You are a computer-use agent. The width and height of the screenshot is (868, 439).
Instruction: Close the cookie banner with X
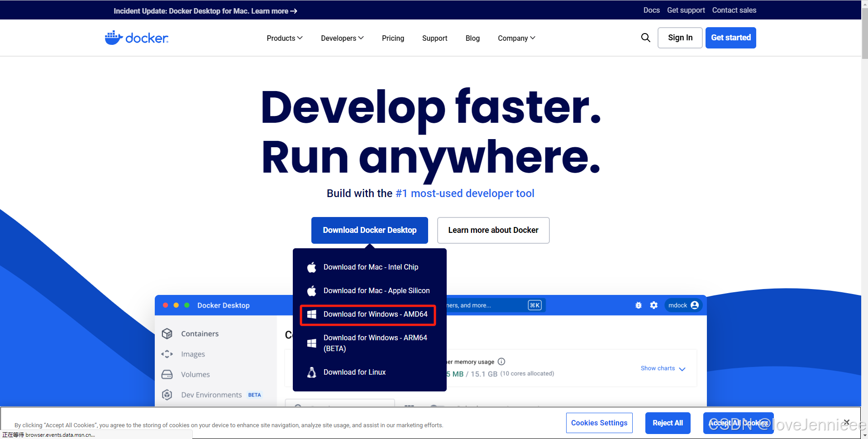tap(847, 422)
